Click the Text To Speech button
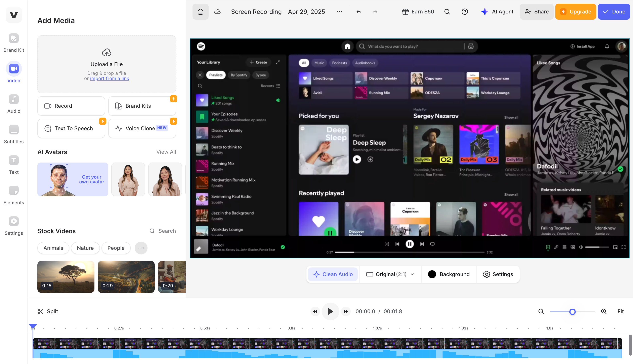The image size is (633, 364). click(71, 128)
